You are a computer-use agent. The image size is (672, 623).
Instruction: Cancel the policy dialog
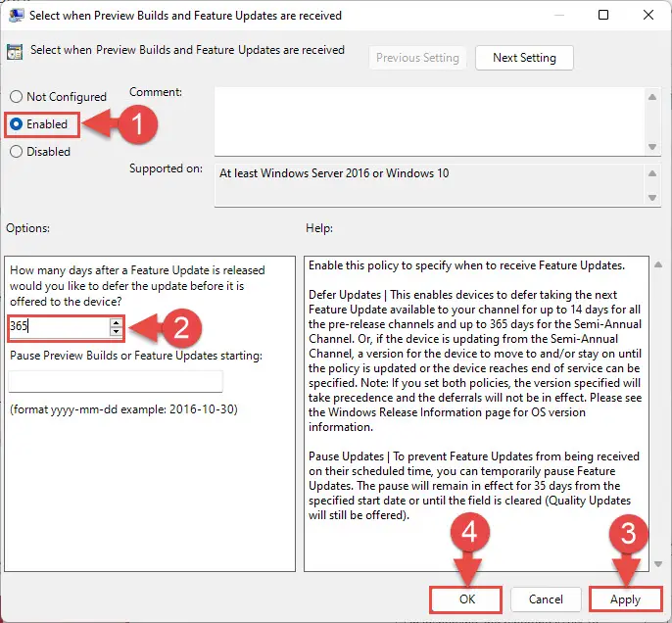(x=546, y=599)
